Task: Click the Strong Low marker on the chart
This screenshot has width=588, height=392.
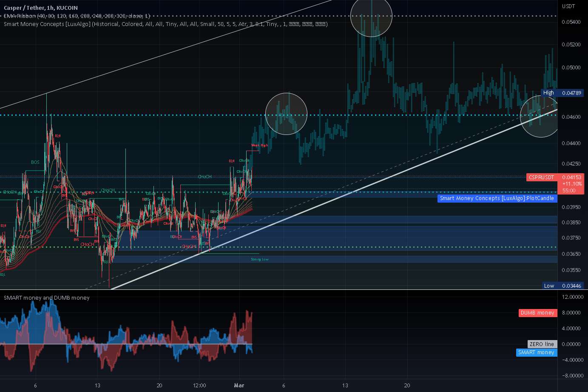Action: (x=259, y=259)
